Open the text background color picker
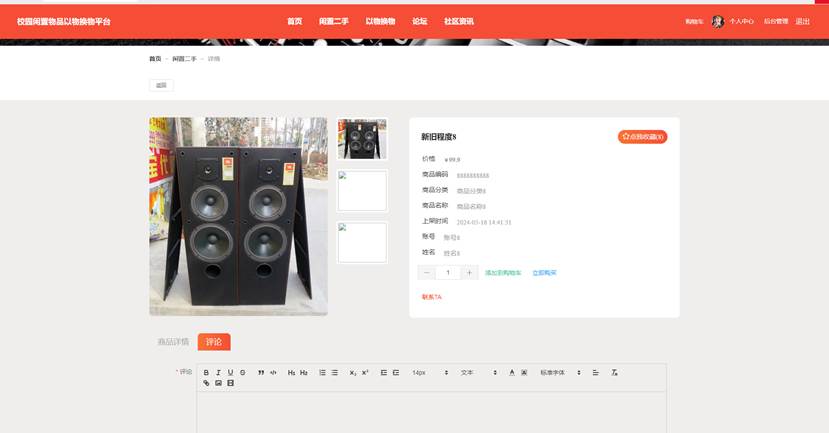This screenshot has width=829, height=433. click(x=524, y=373)
